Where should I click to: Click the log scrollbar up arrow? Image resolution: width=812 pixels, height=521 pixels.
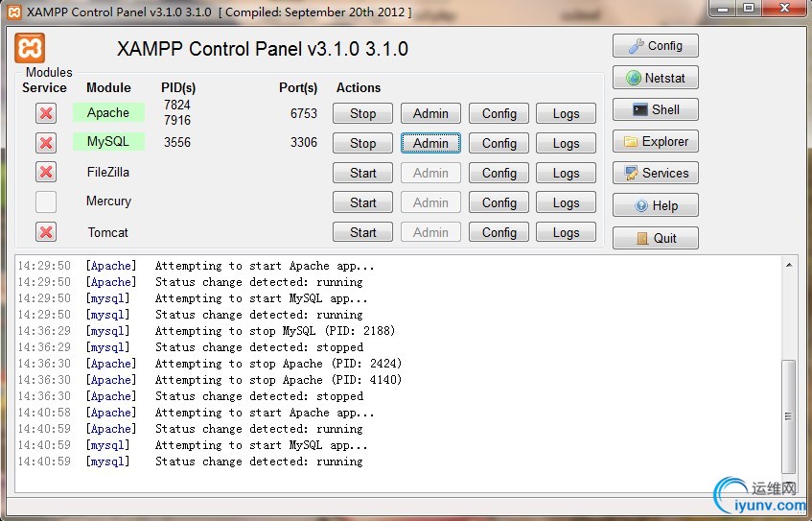789,265
